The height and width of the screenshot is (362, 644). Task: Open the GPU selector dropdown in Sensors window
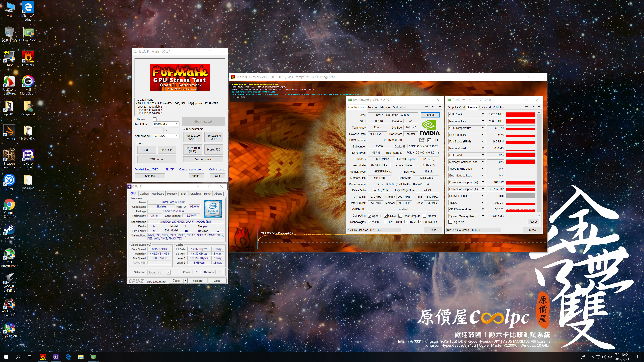[x=473, y=230]
